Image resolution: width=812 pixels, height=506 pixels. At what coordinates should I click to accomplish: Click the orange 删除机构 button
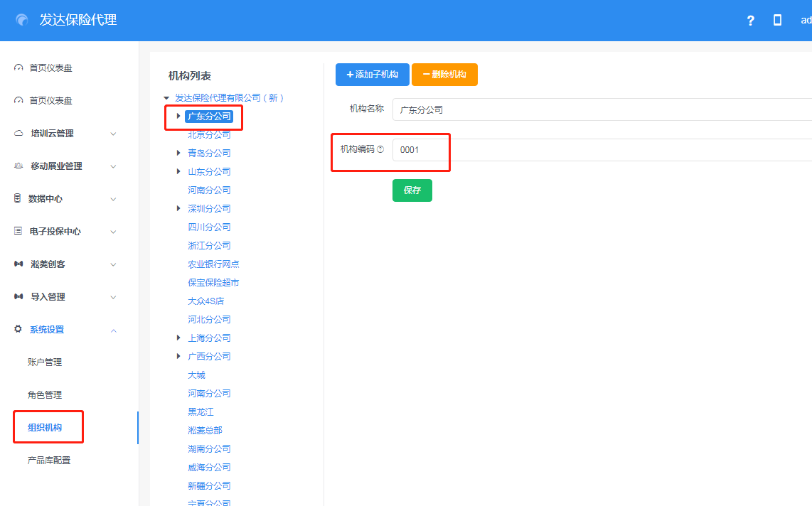coord(444,75)
